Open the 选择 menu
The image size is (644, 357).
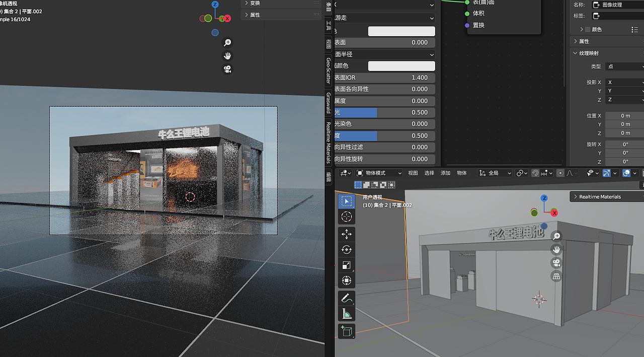click(429, 173)
